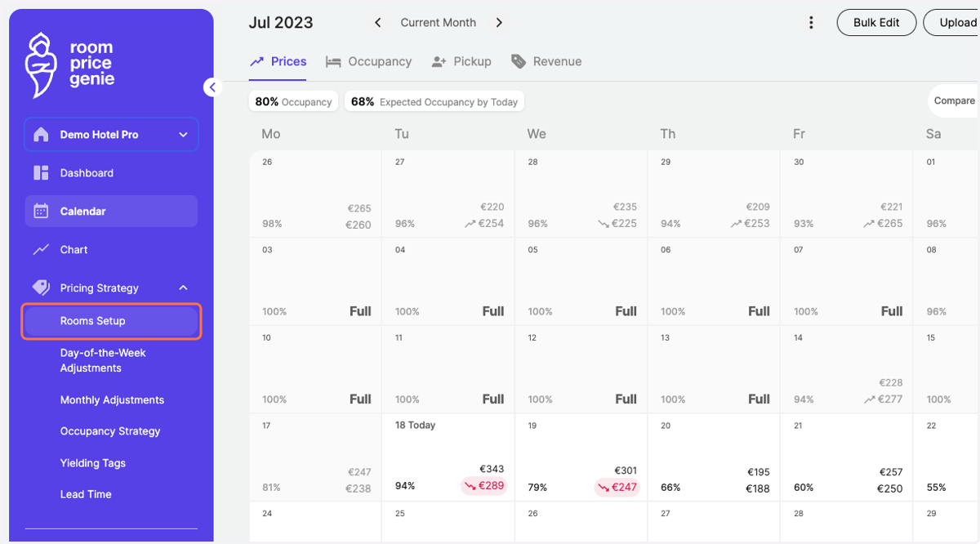The width and height of the screenshot is (980, 544).
Task: Select the Tuesday 25 calendar cell
Action: click(x=448, y=523)
